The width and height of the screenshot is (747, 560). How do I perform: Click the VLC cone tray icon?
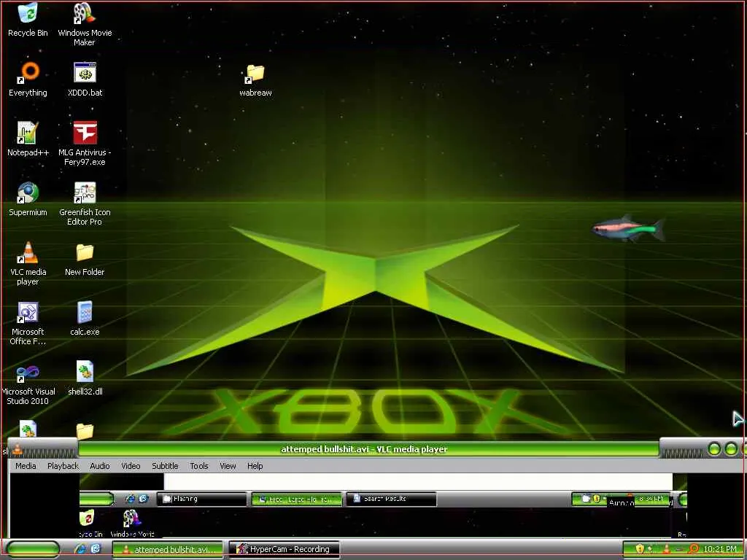667,549
